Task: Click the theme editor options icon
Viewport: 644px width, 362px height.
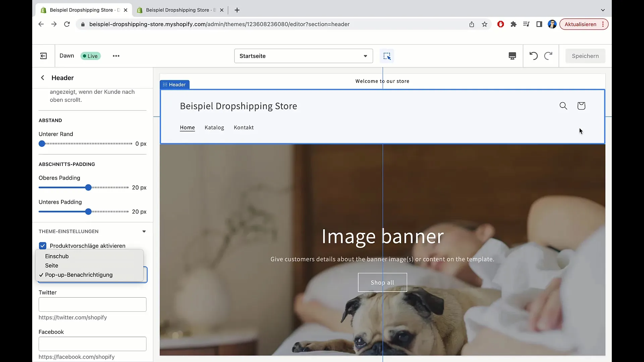Action: point(116,56)
